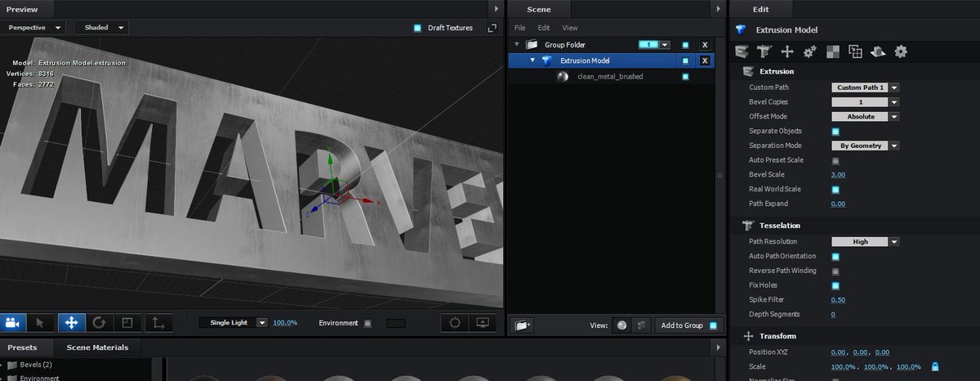
Task: Click the Spike Filter value 0.50
Action: tap(838, 300)
